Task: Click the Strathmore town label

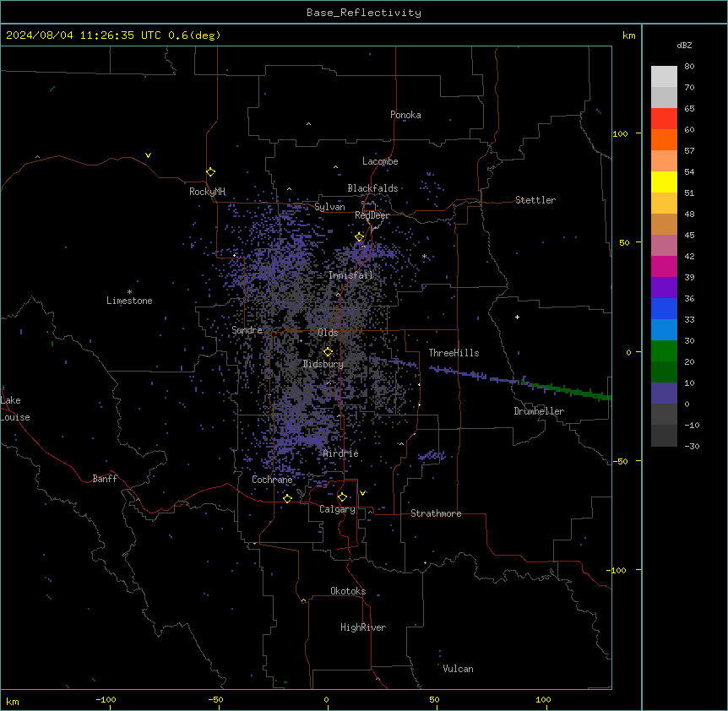Action: click(436, 513)
